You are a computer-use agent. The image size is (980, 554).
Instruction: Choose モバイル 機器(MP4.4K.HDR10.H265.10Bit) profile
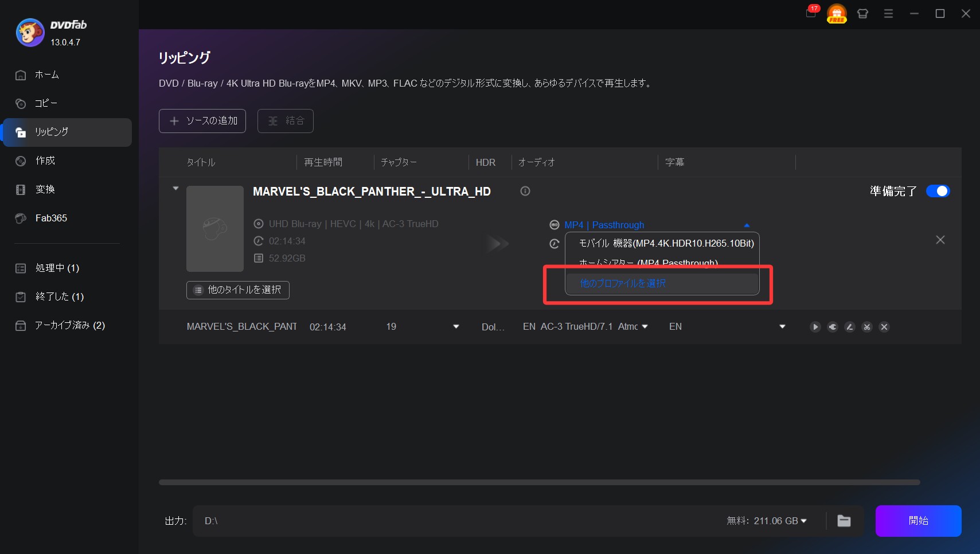click(666, 243)
